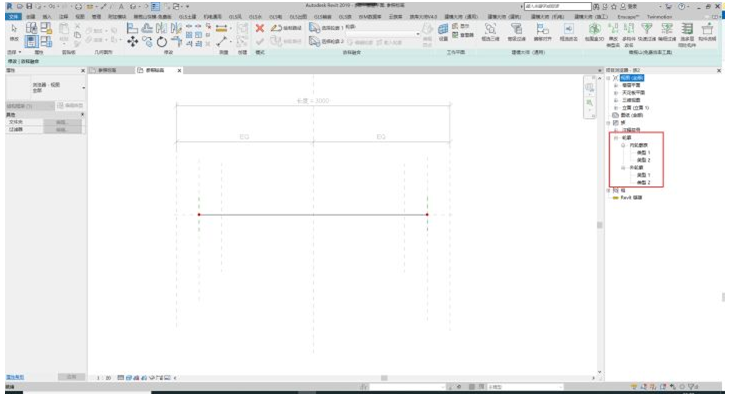Viewport: 736px width, 399px height.
Task: Select Revit 链接 in Project Browser
Action: [631, 198]
